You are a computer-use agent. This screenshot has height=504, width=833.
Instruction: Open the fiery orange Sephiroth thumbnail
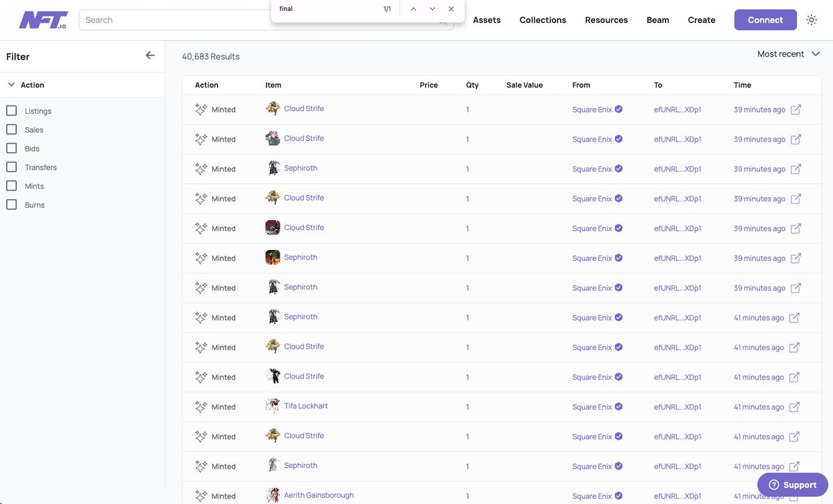[273, 258]
